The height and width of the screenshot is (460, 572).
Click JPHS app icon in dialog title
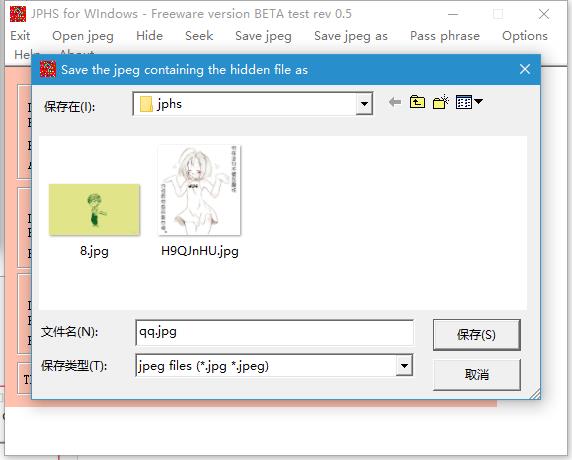click(x=48, y=69)
